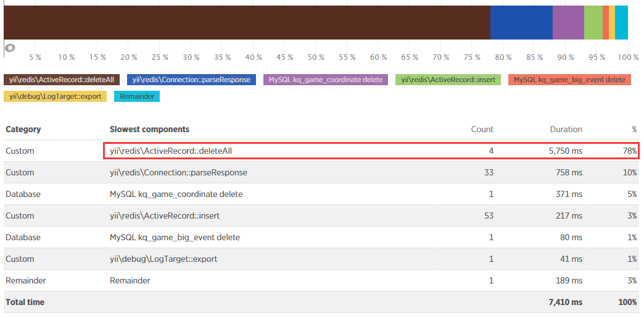Select the yii\debug\LogTarget::export legend label
The height and width of the screenshot is (318, 644).
(55, 96)
